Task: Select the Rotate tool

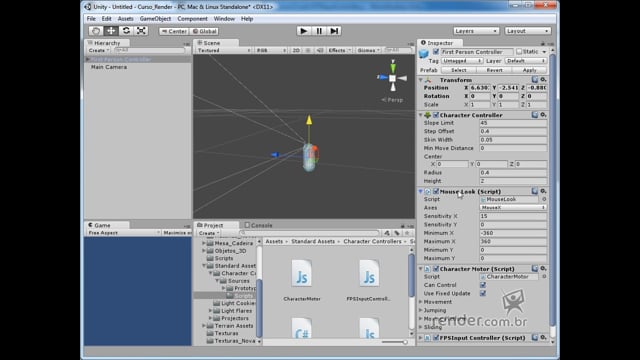Action: [x=126, y=31]
